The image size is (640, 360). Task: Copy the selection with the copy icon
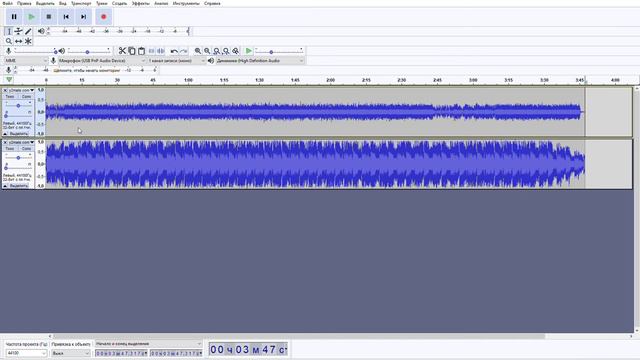click(132, 51)
